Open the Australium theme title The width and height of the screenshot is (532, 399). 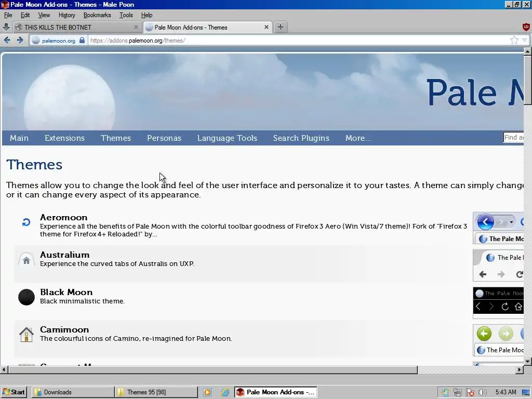(x=65, y=255)
